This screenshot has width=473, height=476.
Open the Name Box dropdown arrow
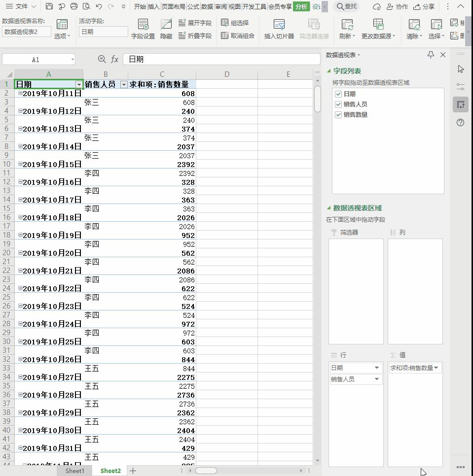click(73, 60)
